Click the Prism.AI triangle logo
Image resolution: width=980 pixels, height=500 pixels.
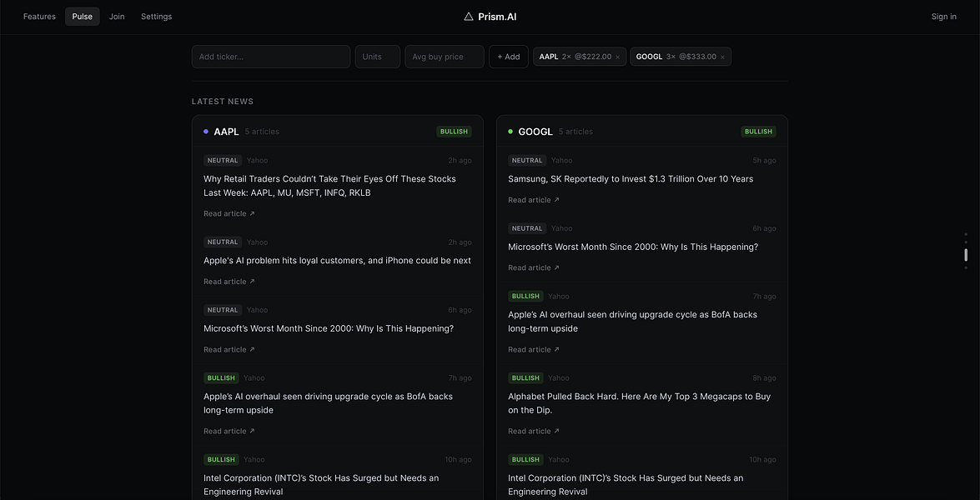coord(468,17)
